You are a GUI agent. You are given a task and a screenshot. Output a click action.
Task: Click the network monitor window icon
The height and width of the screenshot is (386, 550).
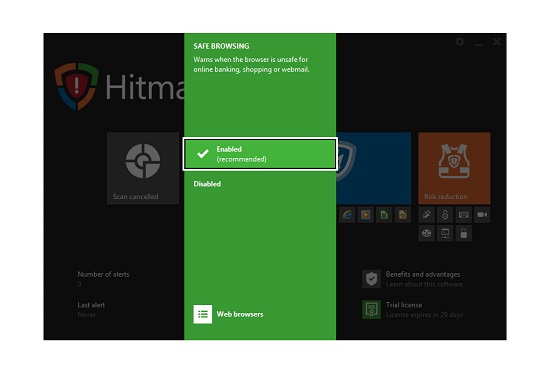[445, 233]
